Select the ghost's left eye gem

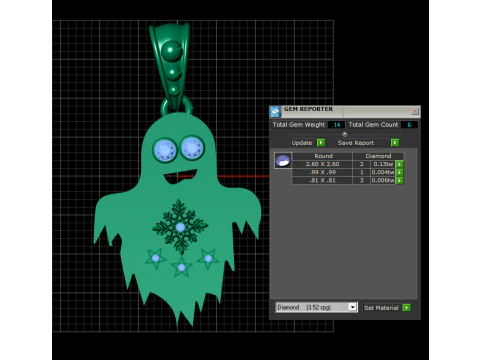(x=165, y=150)
